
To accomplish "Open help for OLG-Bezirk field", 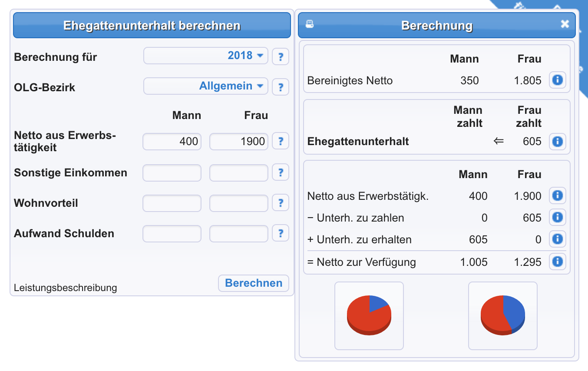I will click(281, 87).
